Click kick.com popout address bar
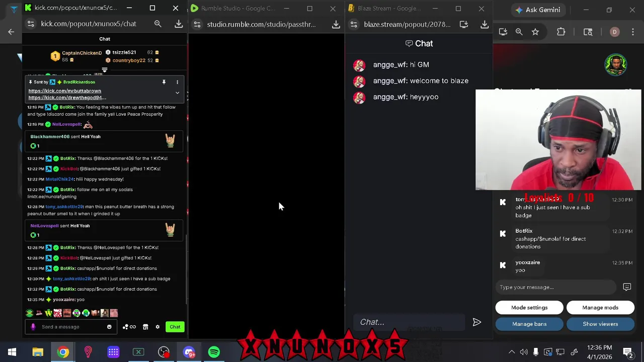Viewport: 644px width, 362px height. [x=89, y=24]
